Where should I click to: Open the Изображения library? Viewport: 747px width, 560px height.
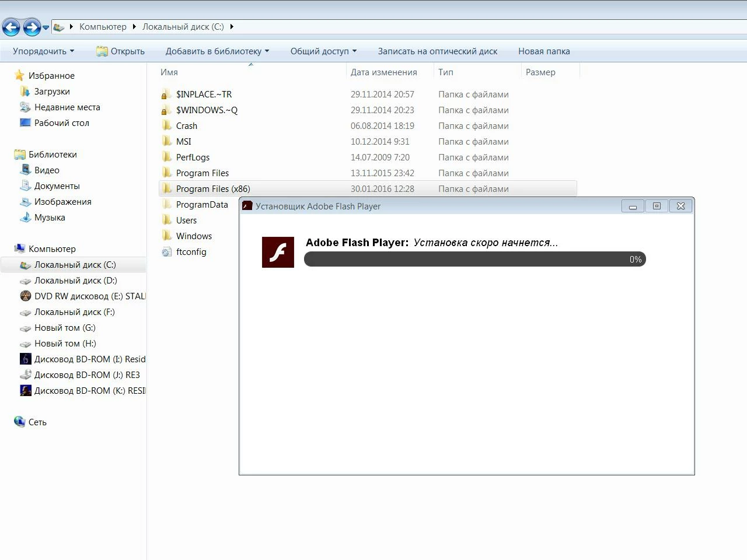(x=63, y=202)
